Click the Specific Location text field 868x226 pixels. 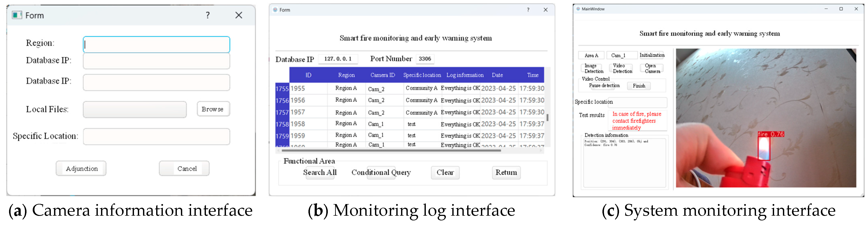pos(156,137)
